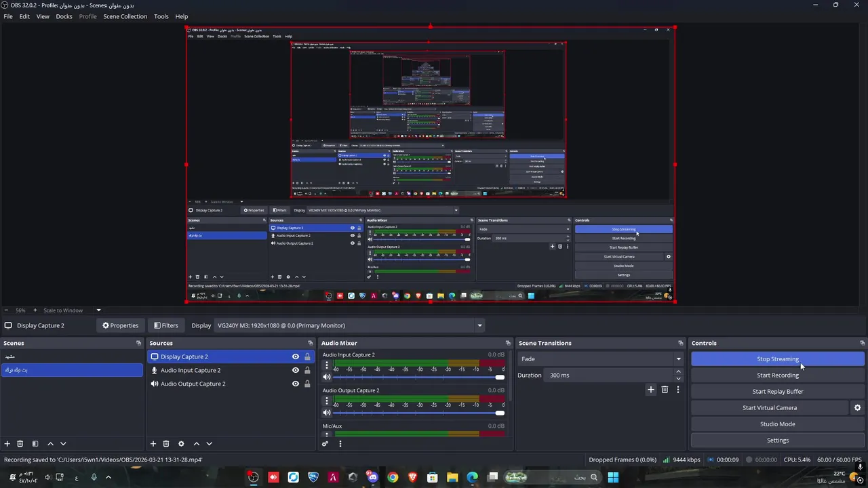The width and height of the screenshot is (868, 488).
Task: Add a scene transition with plus
Action: [x=651, y=390]
